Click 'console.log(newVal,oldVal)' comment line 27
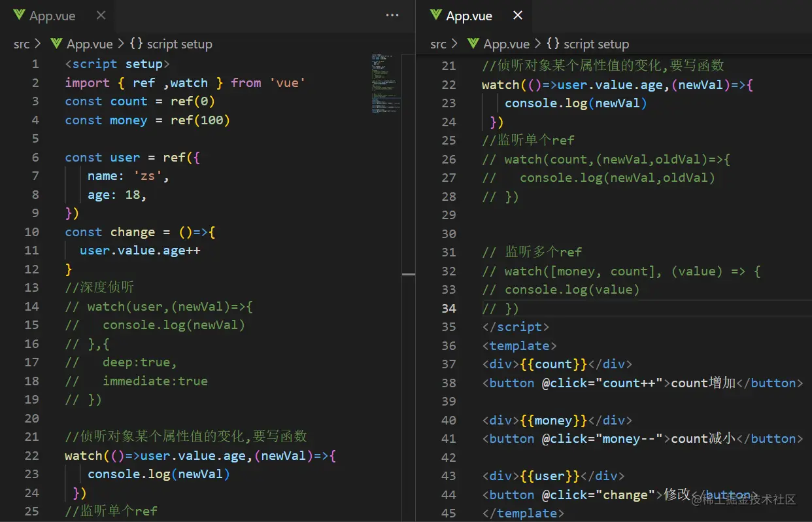 (617, 178)
